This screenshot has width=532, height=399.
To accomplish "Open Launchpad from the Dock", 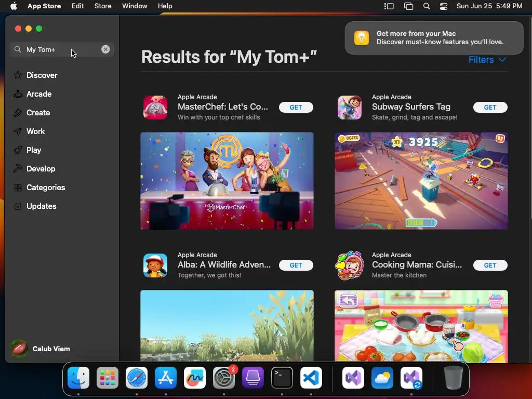I will point(108,378).
